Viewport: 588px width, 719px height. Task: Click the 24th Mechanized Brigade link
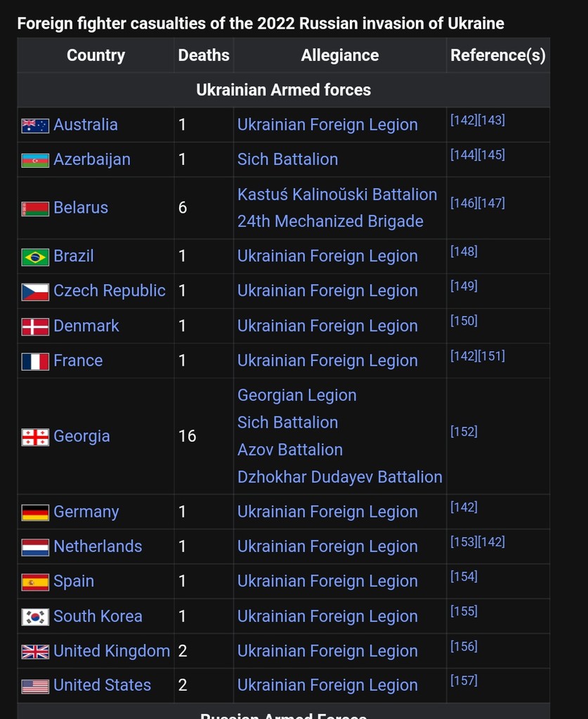click(x=330, y=221)
